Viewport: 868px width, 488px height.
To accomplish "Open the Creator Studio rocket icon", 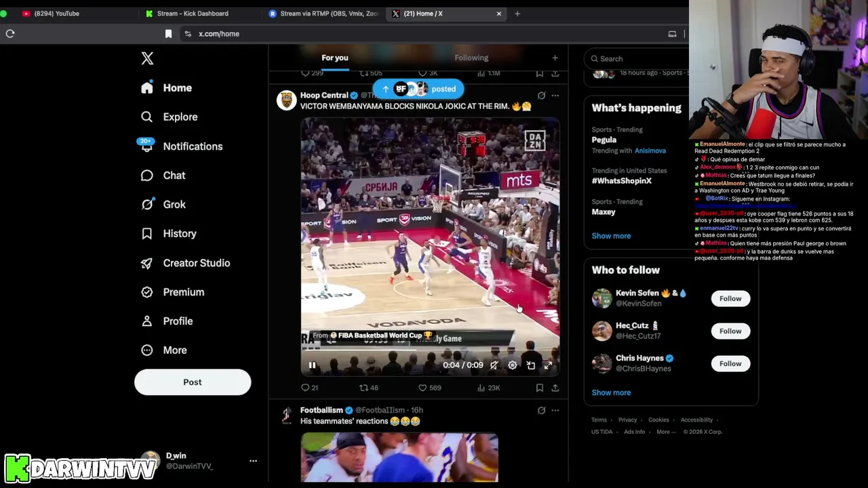I will pyautogui.click(x=146, y=262).
